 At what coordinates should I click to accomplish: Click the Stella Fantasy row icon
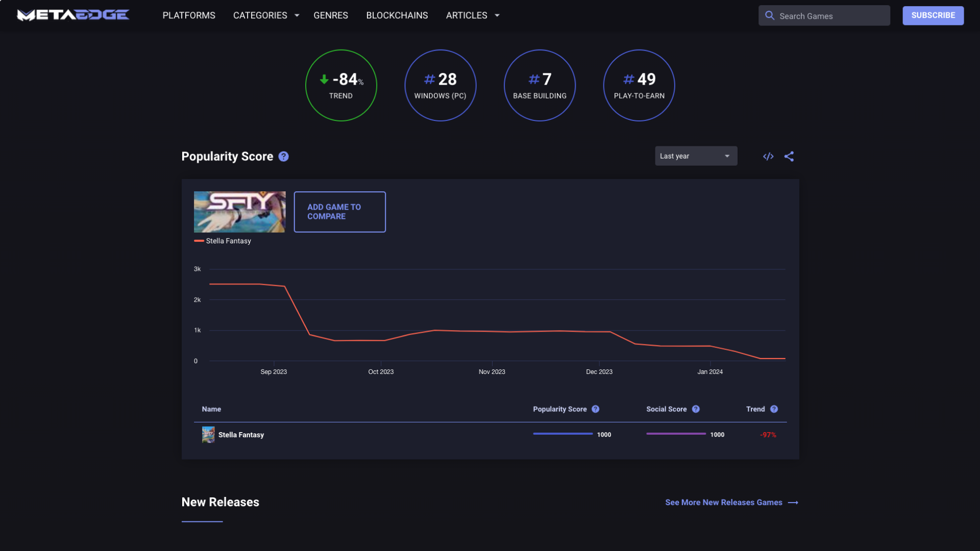click(208, 435)
